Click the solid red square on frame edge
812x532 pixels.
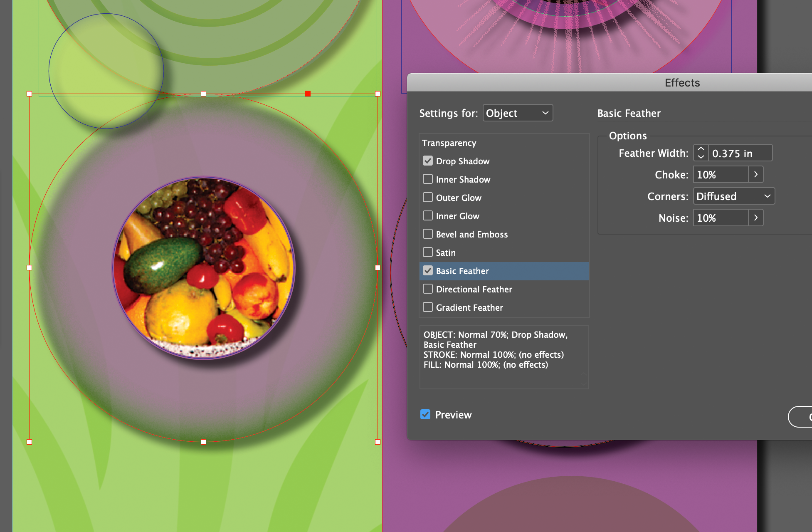click(308, 94)
